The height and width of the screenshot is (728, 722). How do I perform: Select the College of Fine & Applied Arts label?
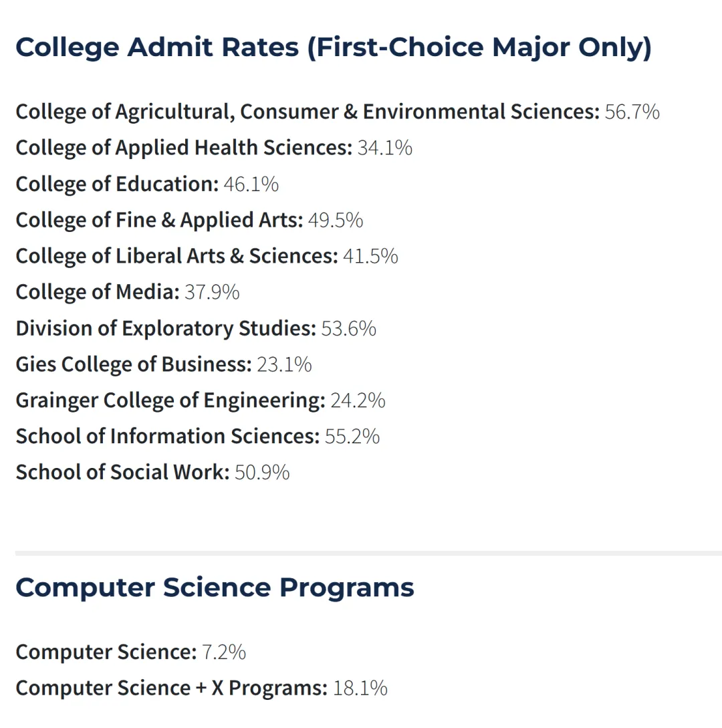[x=159, y=220]
